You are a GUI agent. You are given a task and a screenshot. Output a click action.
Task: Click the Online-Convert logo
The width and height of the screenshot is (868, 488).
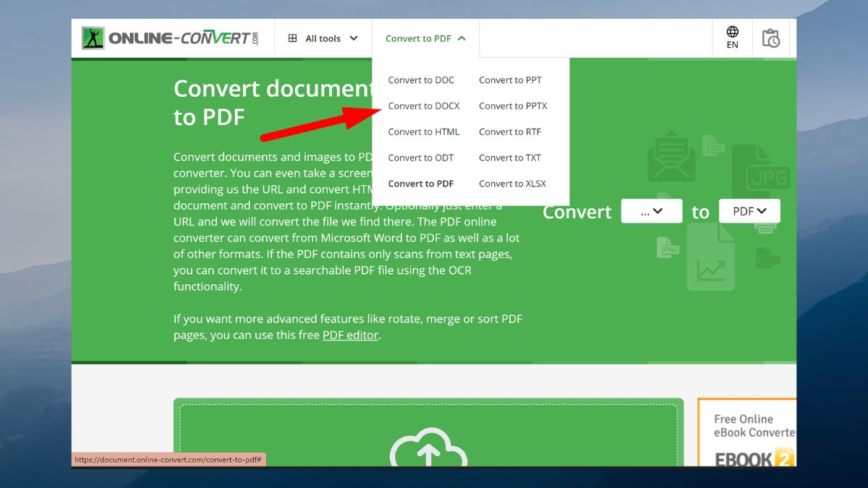point(170,38)
